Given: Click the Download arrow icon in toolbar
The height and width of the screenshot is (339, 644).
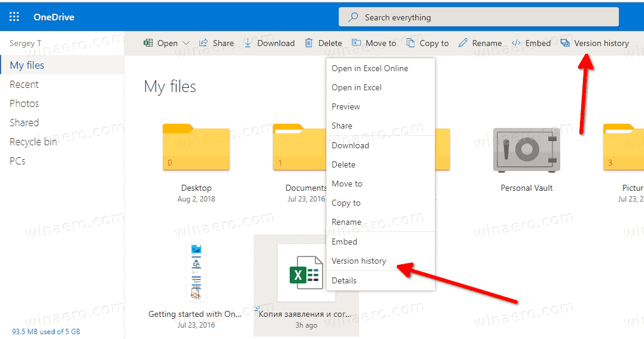Looking at the screenshot, I should (x=248, y=42).
